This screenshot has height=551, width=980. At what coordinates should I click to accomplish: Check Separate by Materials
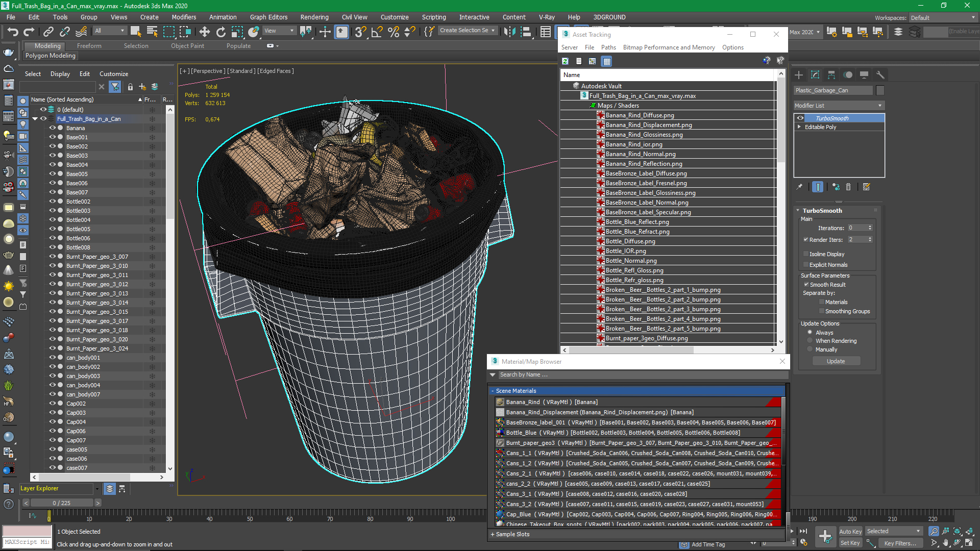(x=821, y=302)
